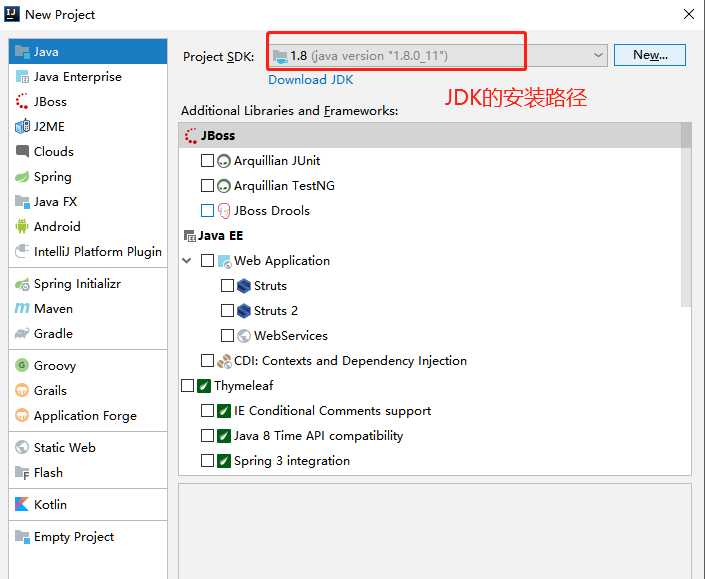Click the WebServices globe icon
705x579 pixels.
pos(243,336)
